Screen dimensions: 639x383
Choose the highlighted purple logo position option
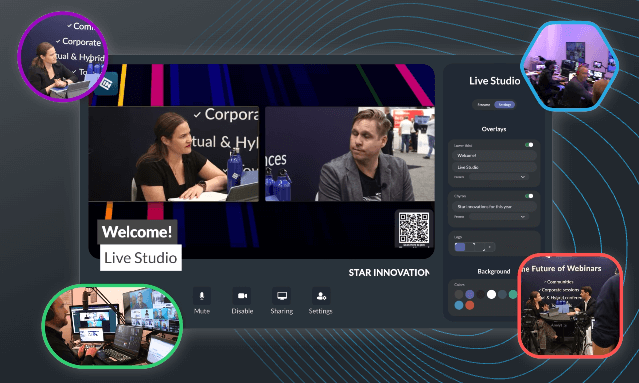[x=460, y=247]
